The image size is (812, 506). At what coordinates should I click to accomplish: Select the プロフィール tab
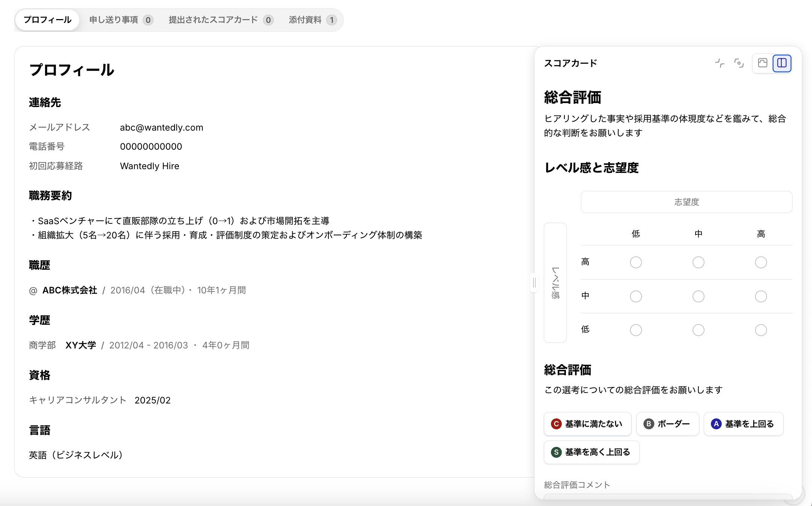click(x=48, y=20)
